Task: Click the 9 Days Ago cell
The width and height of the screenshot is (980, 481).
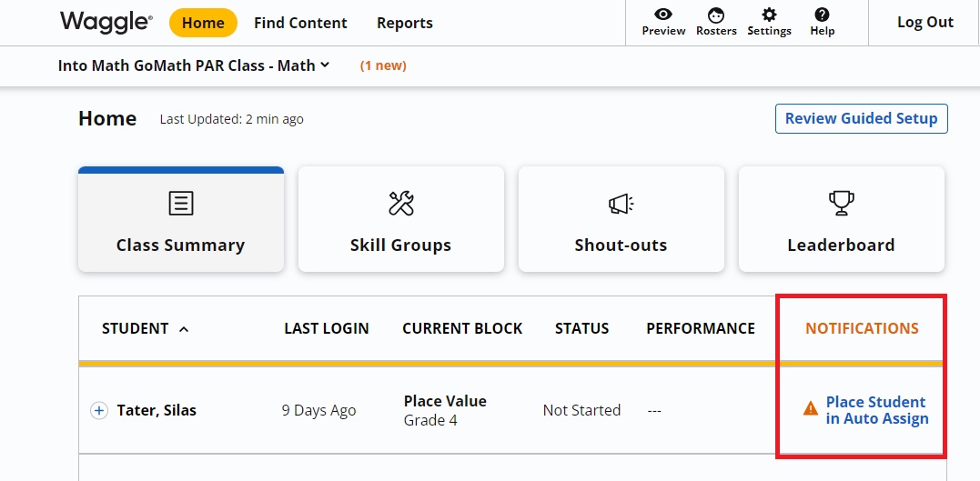Action: click(318, 410)
